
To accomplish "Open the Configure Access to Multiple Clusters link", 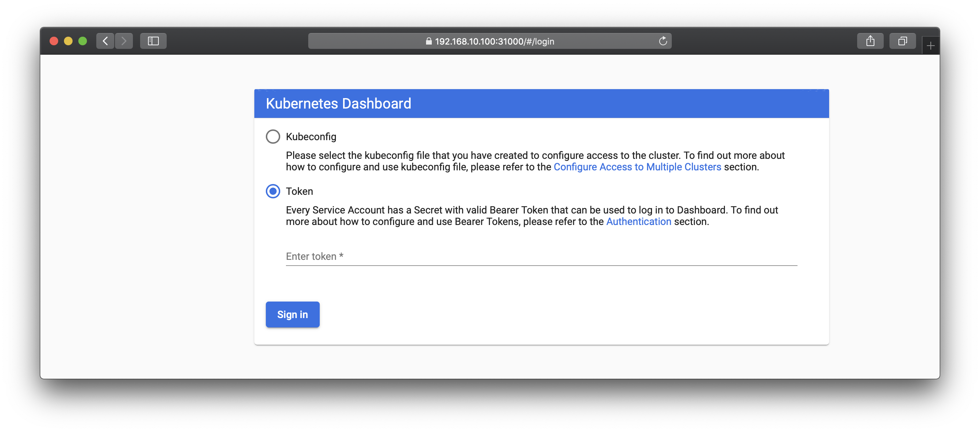I will coord(637,167).
